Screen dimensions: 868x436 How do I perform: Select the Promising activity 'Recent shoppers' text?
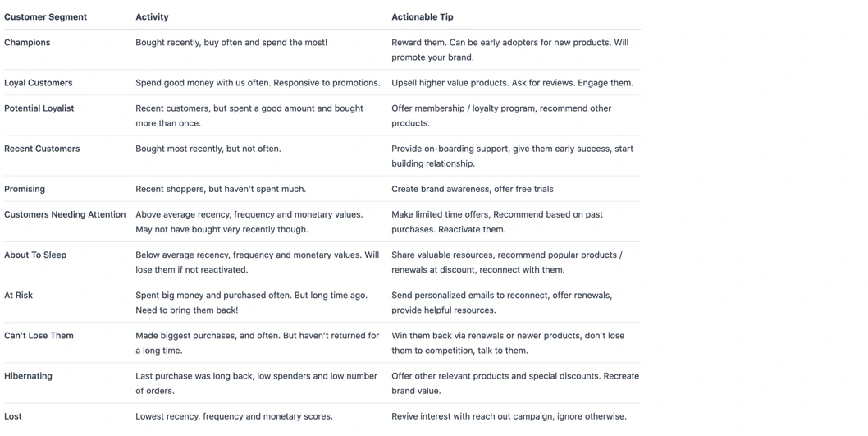[x=221, y=189]
